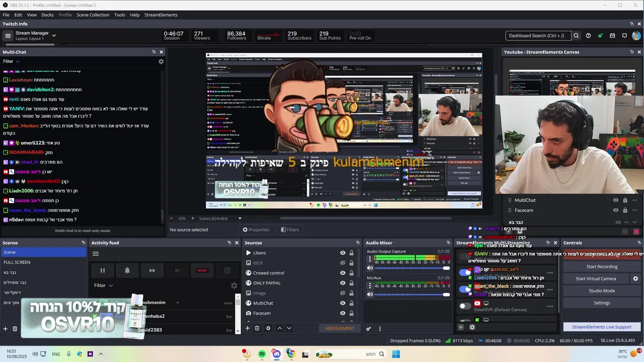Mute the Mic/Aux speaker icon

370,294
